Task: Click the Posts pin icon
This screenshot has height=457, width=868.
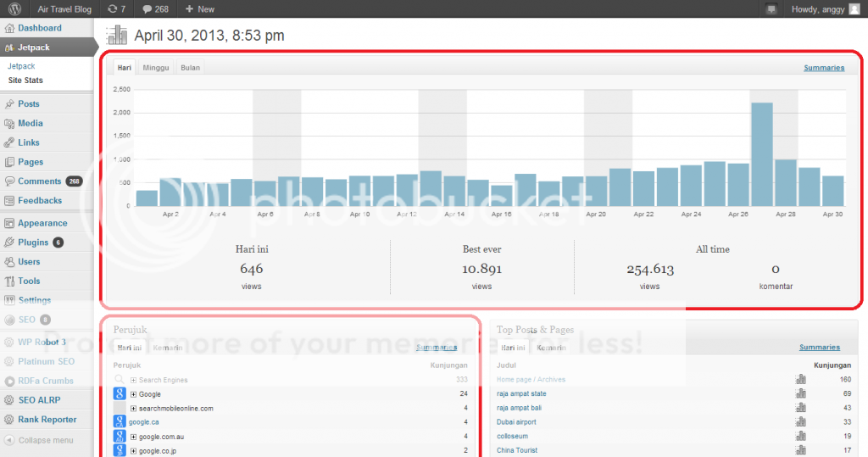Action: [9, 103]
